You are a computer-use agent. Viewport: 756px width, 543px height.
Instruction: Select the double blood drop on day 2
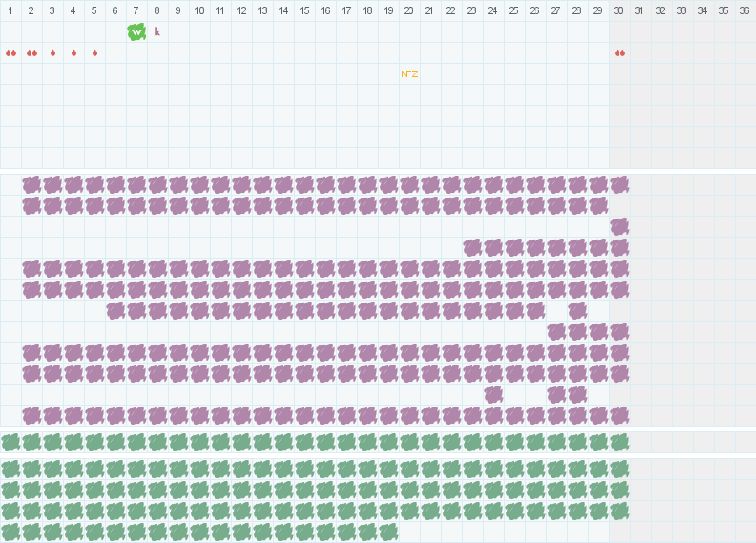pyautogui.click(x=31, y=52)
